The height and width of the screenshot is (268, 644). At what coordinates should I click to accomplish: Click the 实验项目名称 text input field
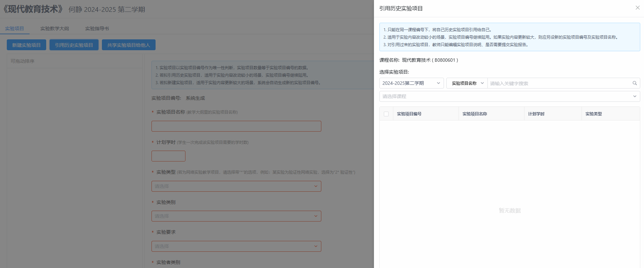[x=236, y=126]
